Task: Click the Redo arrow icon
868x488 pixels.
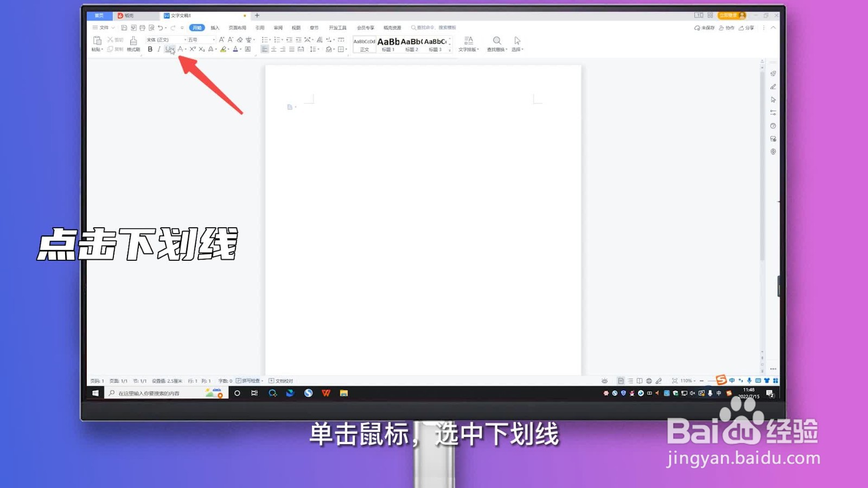Action: click(173, 28)
